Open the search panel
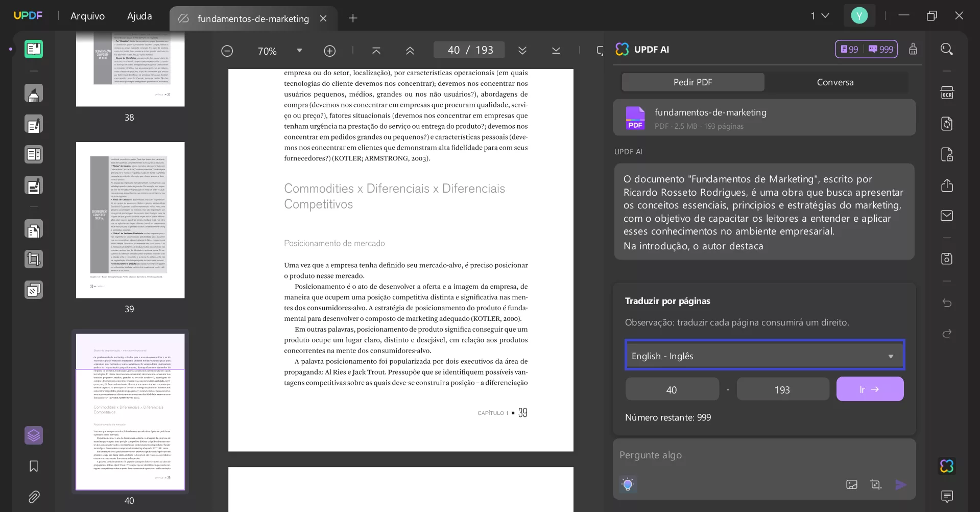Image resolution: width=980 pixels, height=512 pixels. [x=947, y=49]
